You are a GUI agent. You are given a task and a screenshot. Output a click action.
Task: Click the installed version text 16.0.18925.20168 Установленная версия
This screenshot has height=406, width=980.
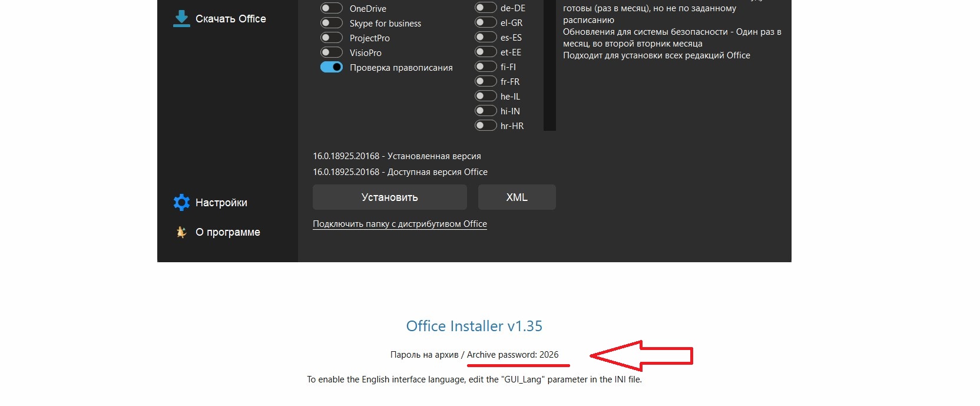click(x=397, y=156)
